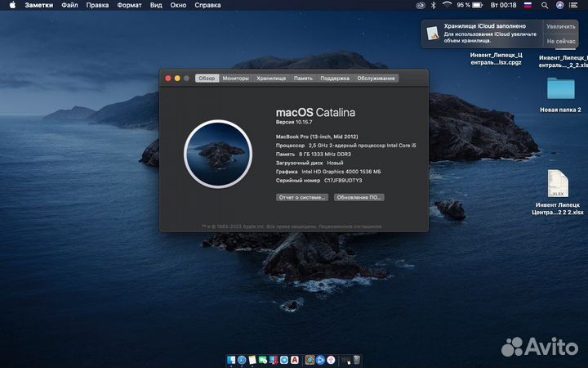Click serial number C17JFB9UDTY3
The image size is (588, 368).
343,180
